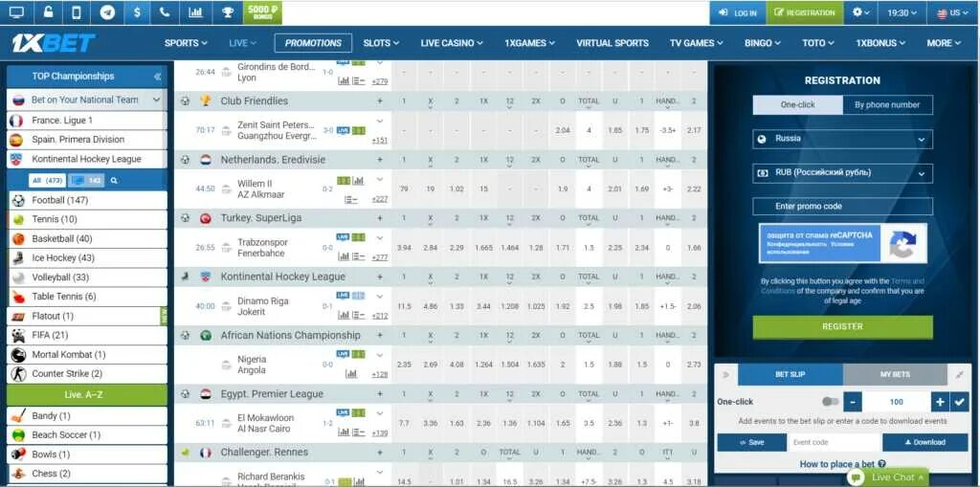This screenshot has width=980, height=487.
Task: Click the dollar sign payments icon
Action: 137,12
